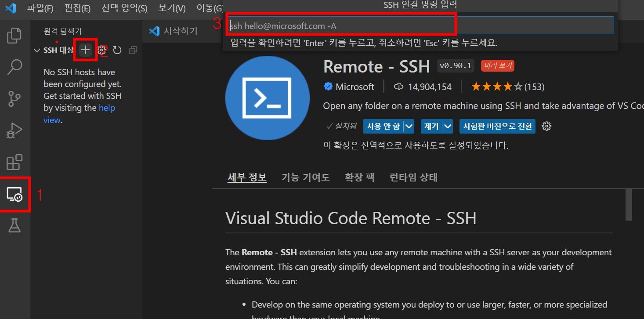
Task: Open the Explorer view in activity bar
Action: 14,36
